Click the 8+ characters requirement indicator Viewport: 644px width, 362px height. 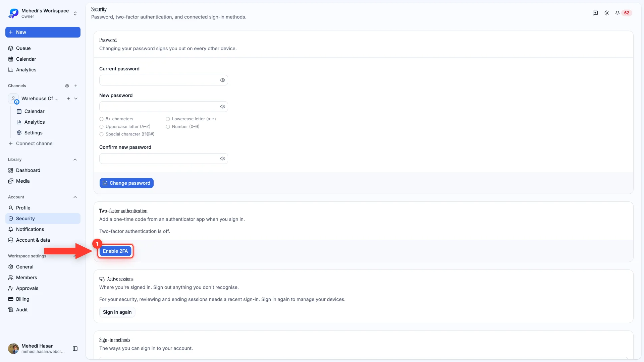[x=101, y=119]
